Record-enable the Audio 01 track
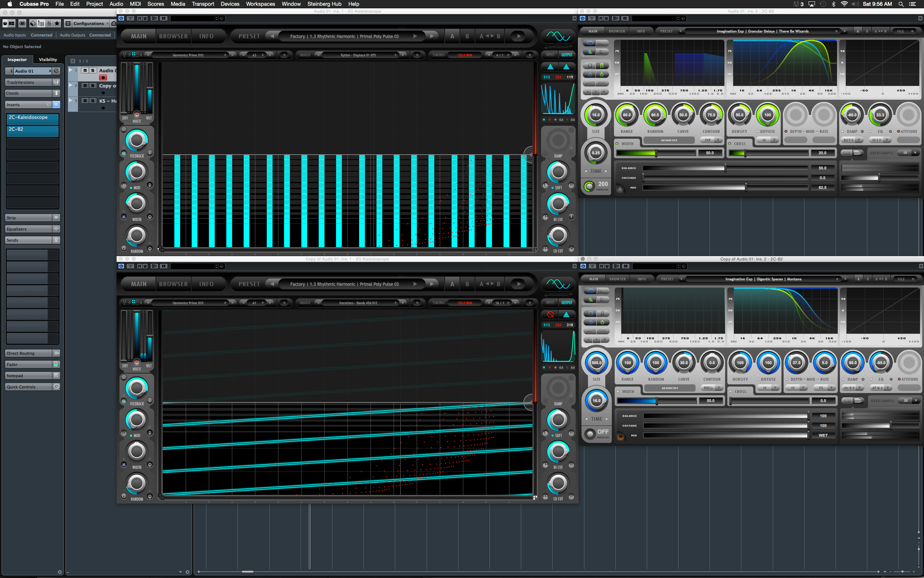 pyautogui.click(x=103, y=78)
